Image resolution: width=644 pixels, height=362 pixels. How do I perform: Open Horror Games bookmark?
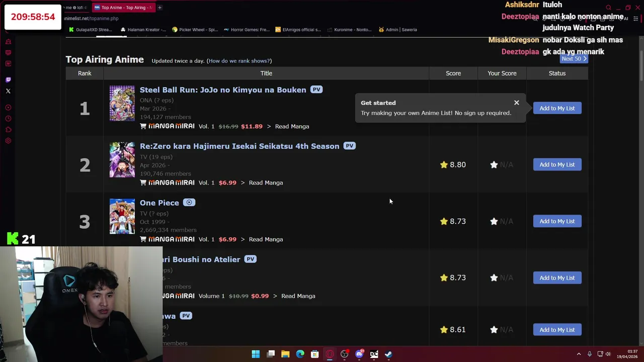point(247,30)
